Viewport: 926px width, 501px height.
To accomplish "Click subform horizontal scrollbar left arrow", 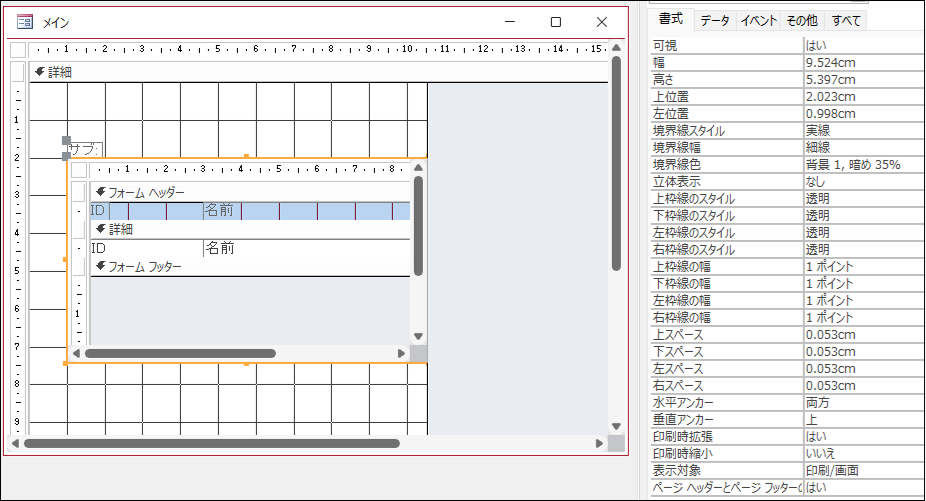I will (76, 353).
